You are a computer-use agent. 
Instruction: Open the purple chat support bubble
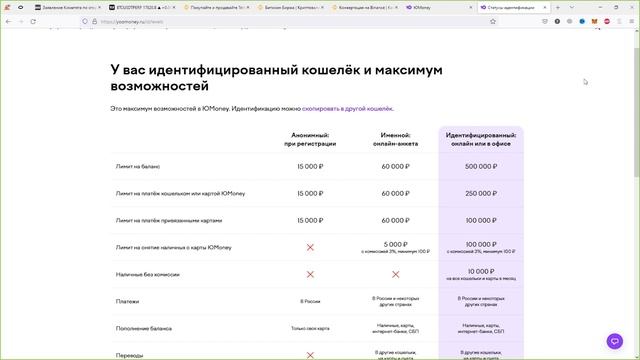pyautogui.click(x=615, y=341)
